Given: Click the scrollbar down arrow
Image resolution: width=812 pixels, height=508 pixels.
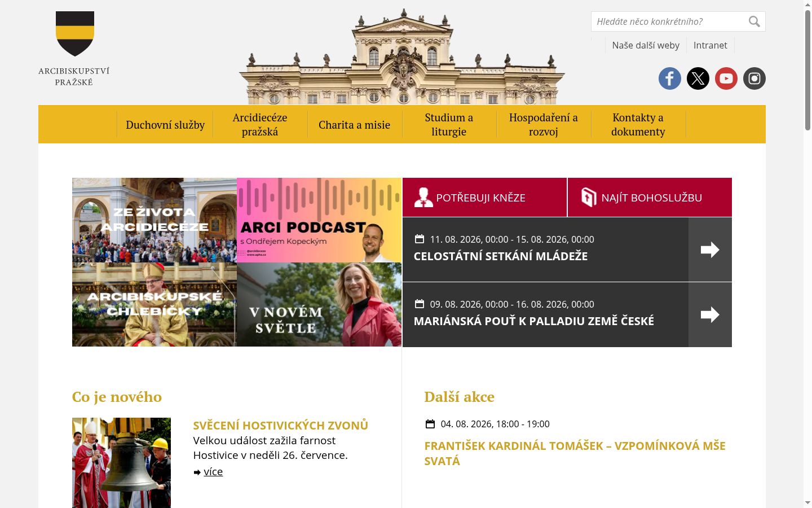Looking at the screenshot, I should pyautogui.click(x=807, y=502).
